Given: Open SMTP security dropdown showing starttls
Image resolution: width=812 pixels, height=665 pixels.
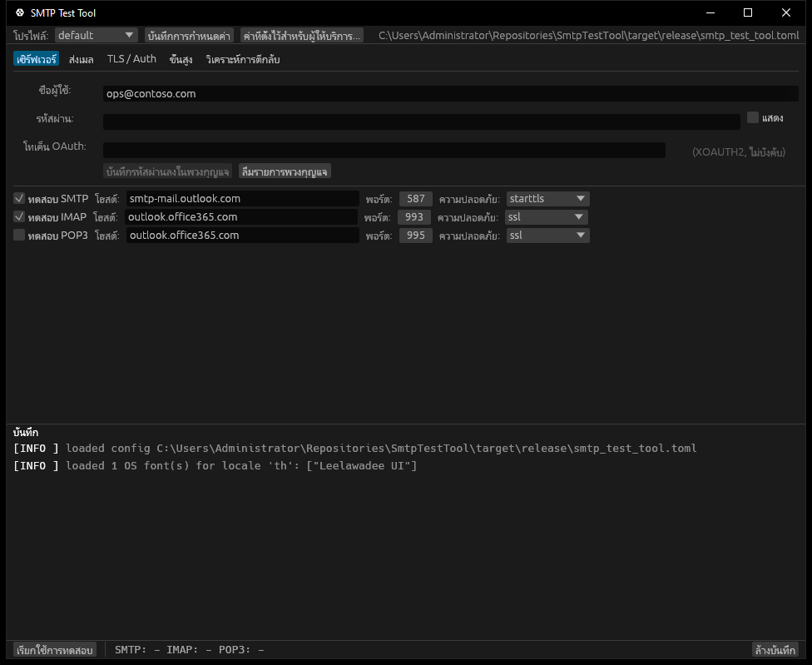Looking at the screenshot, I should tap(547, 198).
